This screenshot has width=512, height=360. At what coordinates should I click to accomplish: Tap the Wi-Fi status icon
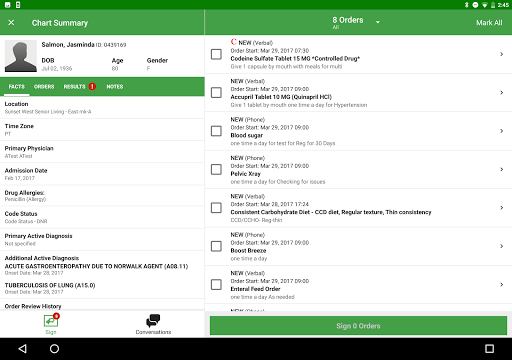tap(484, 5)
